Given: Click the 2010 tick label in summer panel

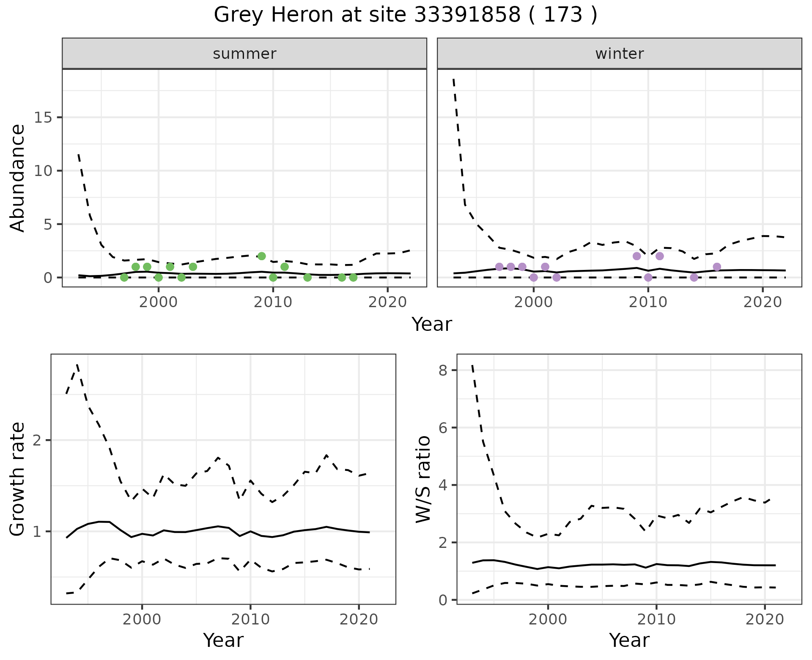Looking at the screenshot, I should [273, 302].
